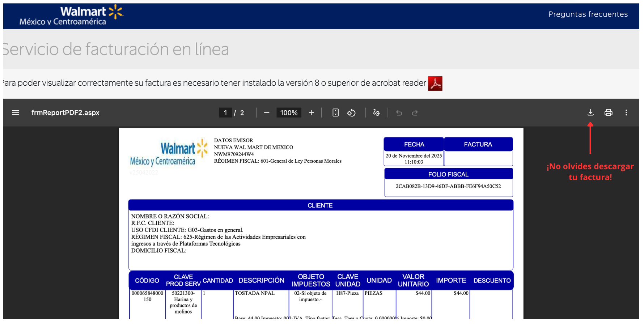Click the H87-Pieza unit key cell
Viewport: 644px width, 324px height.
coord(347,293)
